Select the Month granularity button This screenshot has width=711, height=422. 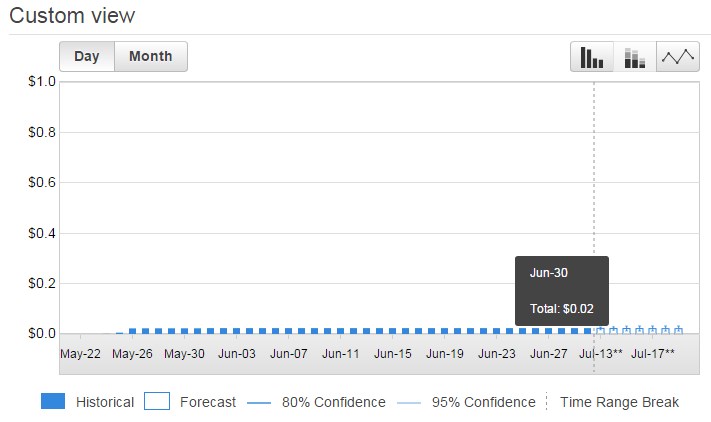(x=150, y=57)
